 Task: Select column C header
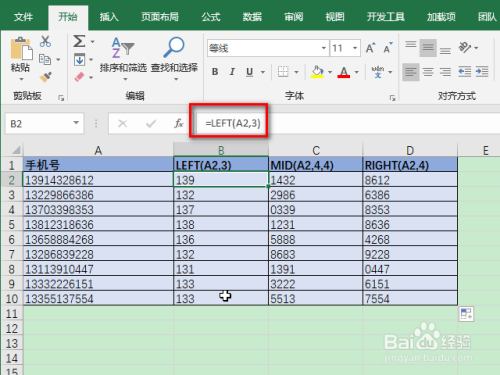point(316,150)
